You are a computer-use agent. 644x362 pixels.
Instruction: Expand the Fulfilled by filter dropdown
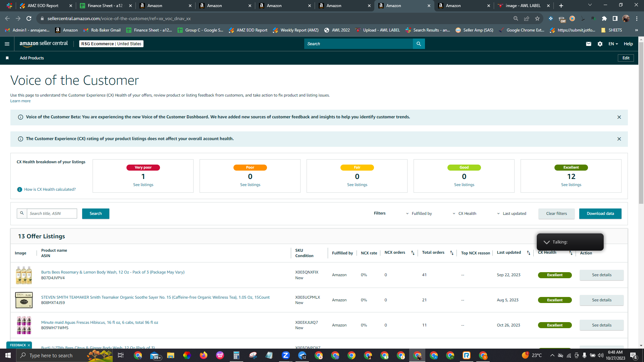[419, 214]
